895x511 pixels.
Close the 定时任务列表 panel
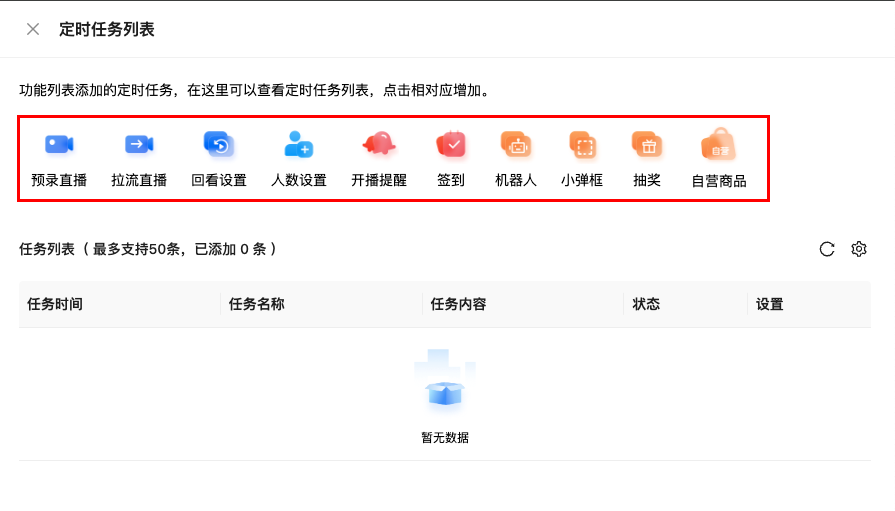click(33, 29)
